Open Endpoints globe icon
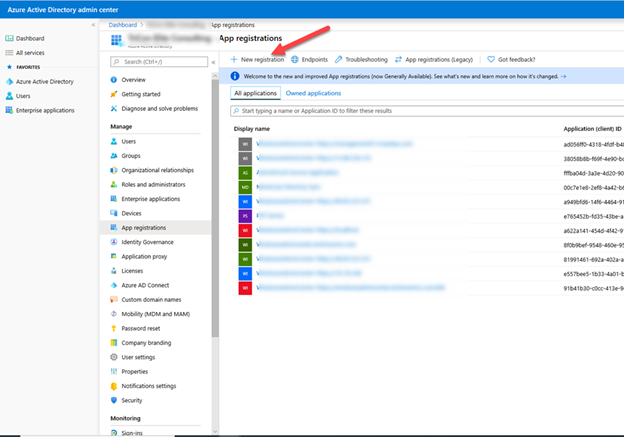Screen dimensions: 624x437 tap(295, 60)
